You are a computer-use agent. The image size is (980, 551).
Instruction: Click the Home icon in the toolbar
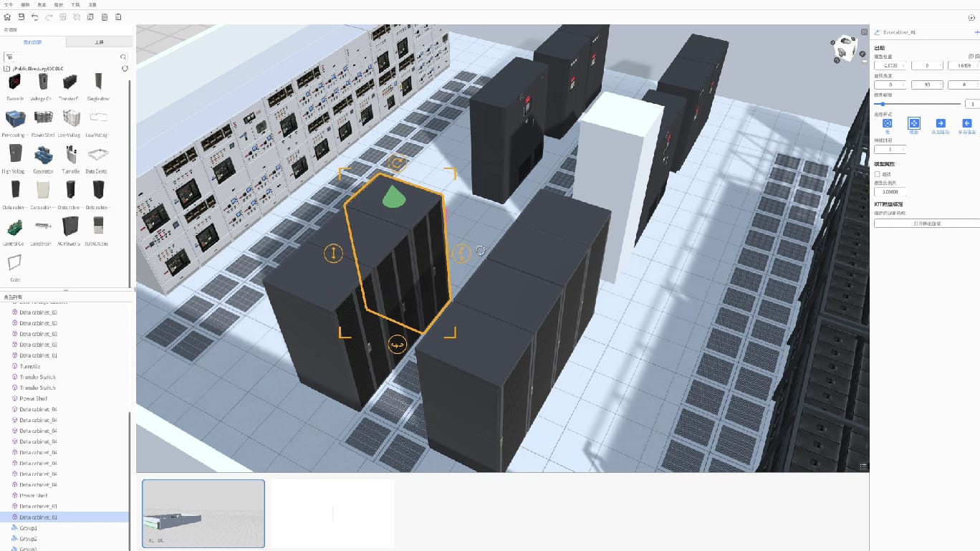coord(7,17)
